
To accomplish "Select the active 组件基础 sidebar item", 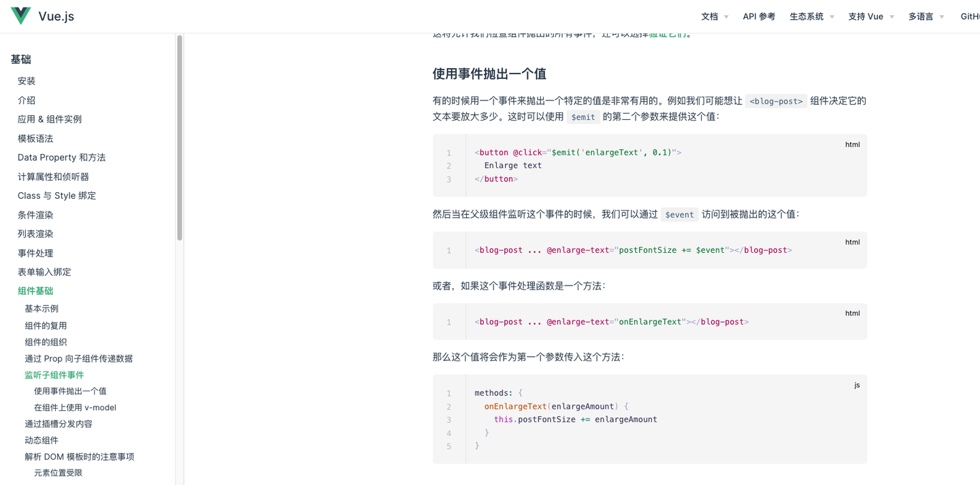I will coord(35,291).
